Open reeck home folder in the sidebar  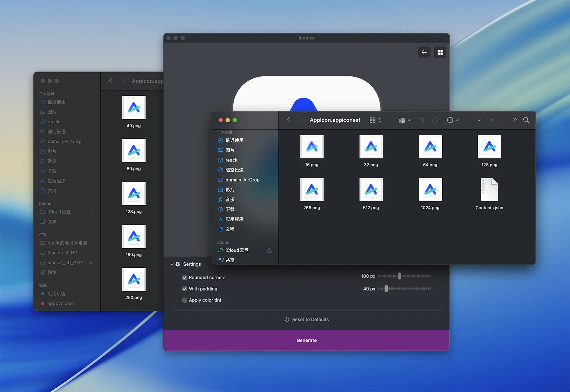pyautogui.click(x=231, y=160)
